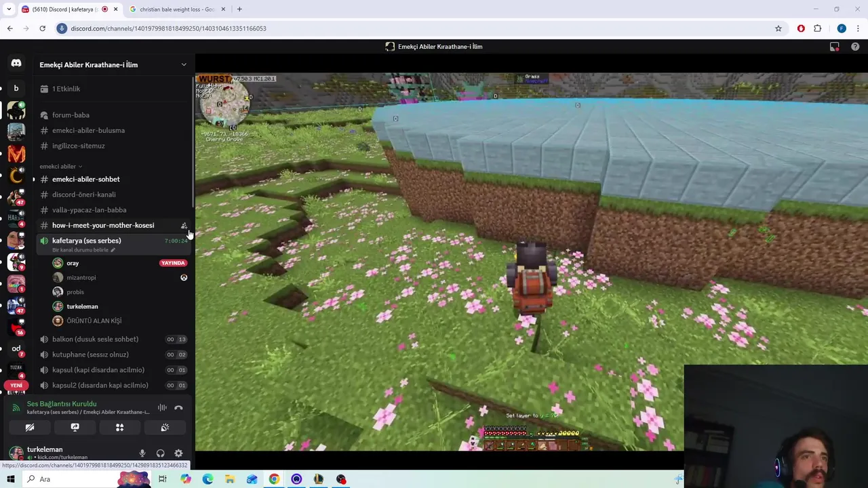The width and height of the screenshot is (868, 488).
Task: Click user oray in voice list
Action: (73, 263)
